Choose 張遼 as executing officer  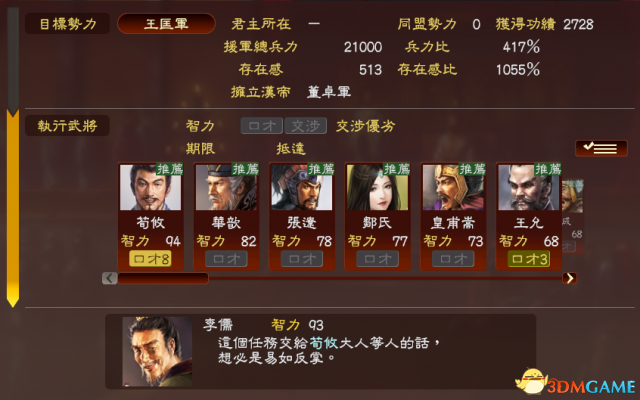tap(302, 216)
